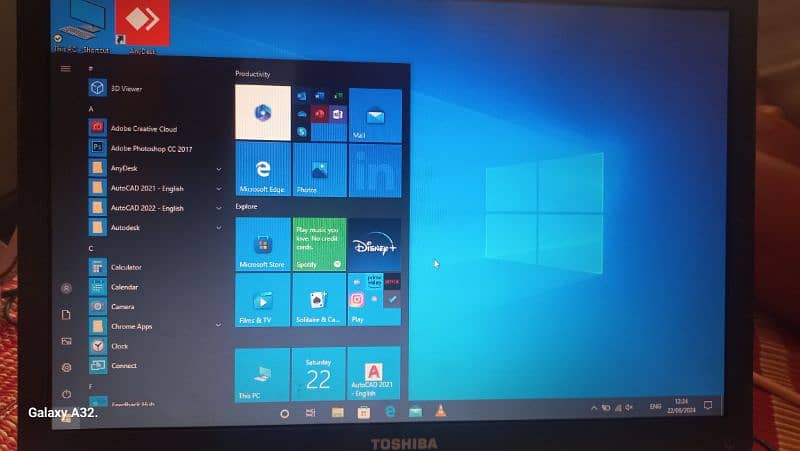Open the Microsoft Edge tile
The image size is (800, 451).
click(263, 169)
